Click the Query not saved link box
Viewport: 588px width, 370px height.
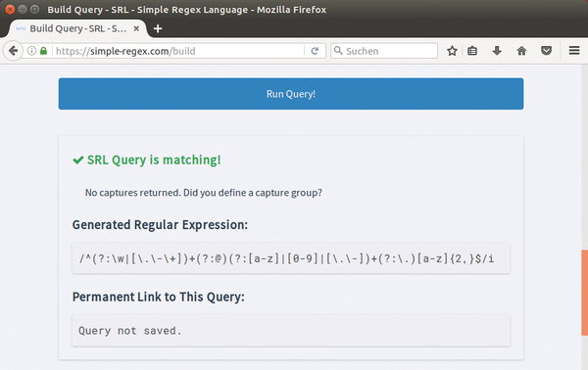point(291,330)
